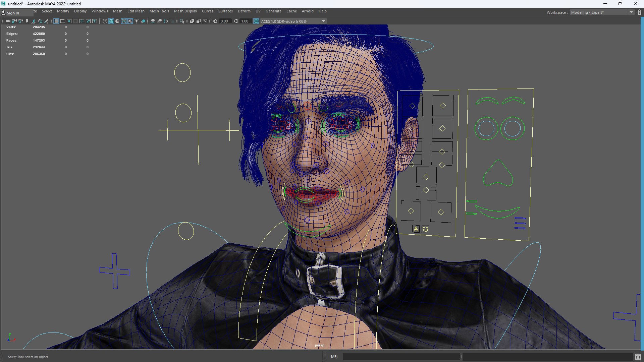Open the ACES view transform dropdown
The width and height of the screenshot is (644, 362).
point(323,21)
